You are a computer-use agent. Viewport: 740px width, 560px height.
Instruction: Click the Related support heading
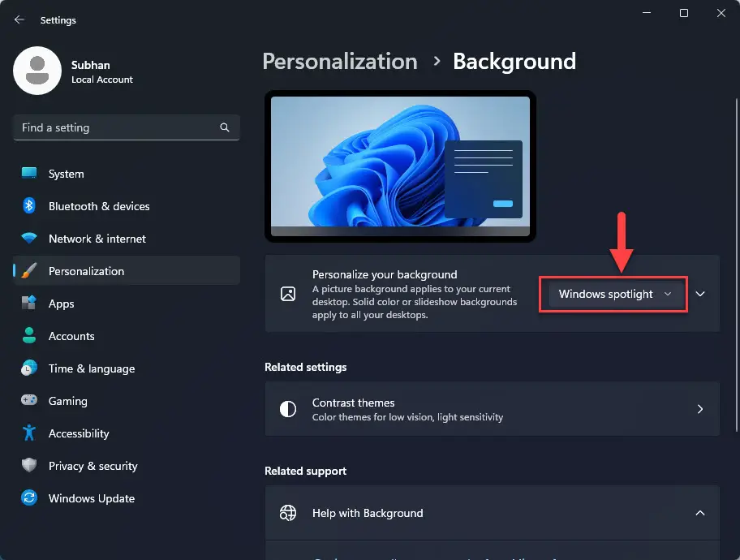(x=305, y=471)
